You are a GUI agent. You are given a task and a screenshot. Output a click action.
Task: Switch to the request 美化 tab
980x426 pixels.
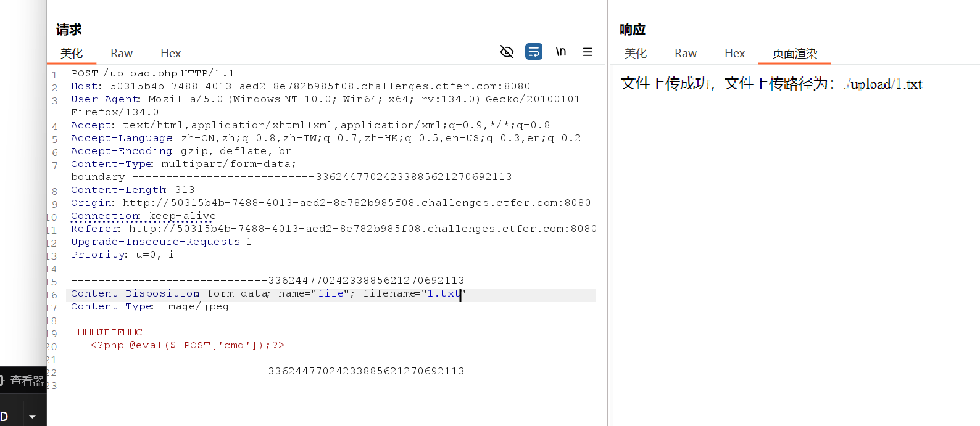(x=72, y=54)
